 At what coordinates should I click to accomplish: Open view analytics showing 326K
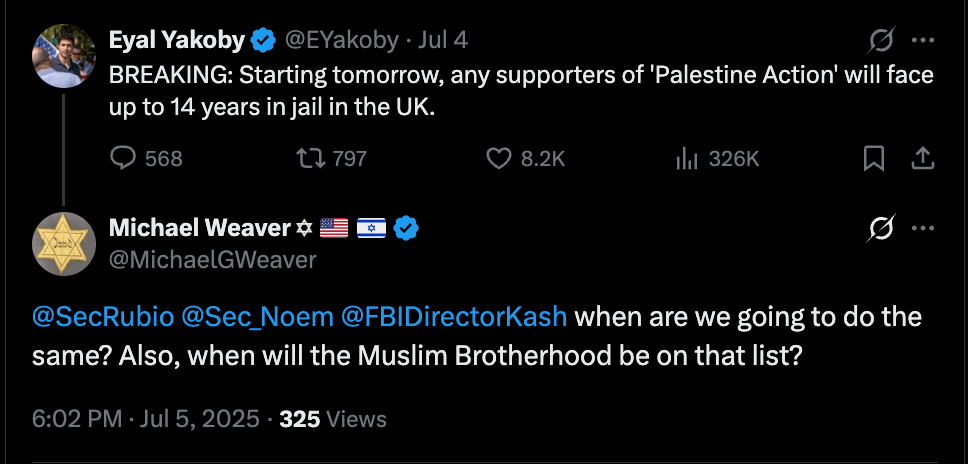(687, 158)
